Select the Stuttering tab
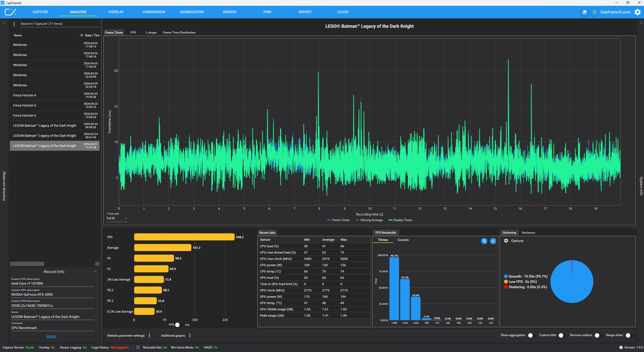This screenshot has width=644, height=352. tap(509, 233)
